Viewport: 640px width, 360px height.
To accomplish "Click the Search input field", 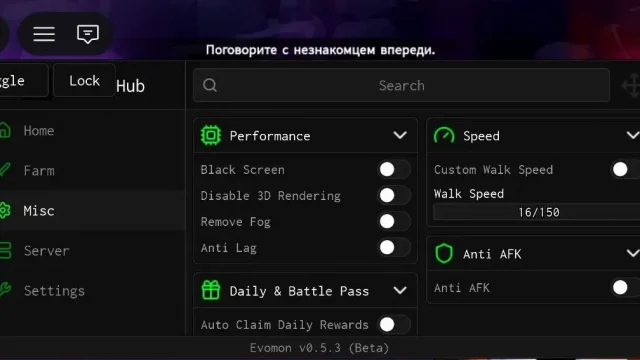I will [x=402, y=85].
